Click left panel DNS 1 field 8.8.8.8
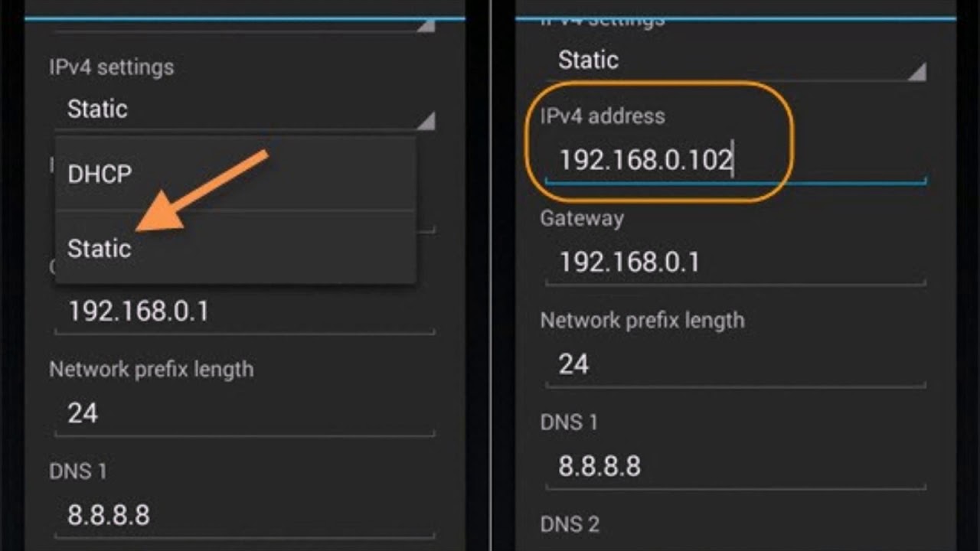The width and height of the screenshot is (980, 551). [x=243, y=516]
